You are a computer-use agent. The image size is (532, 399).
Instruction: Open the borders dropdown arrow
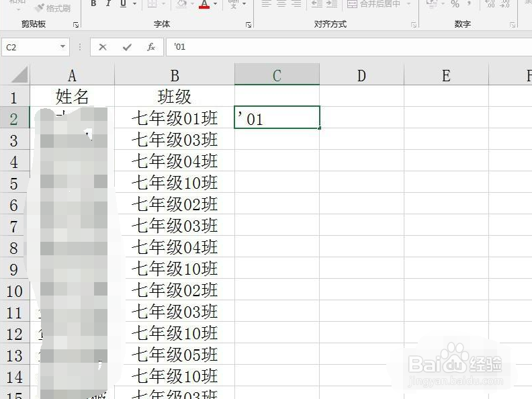tap(164, 4)
